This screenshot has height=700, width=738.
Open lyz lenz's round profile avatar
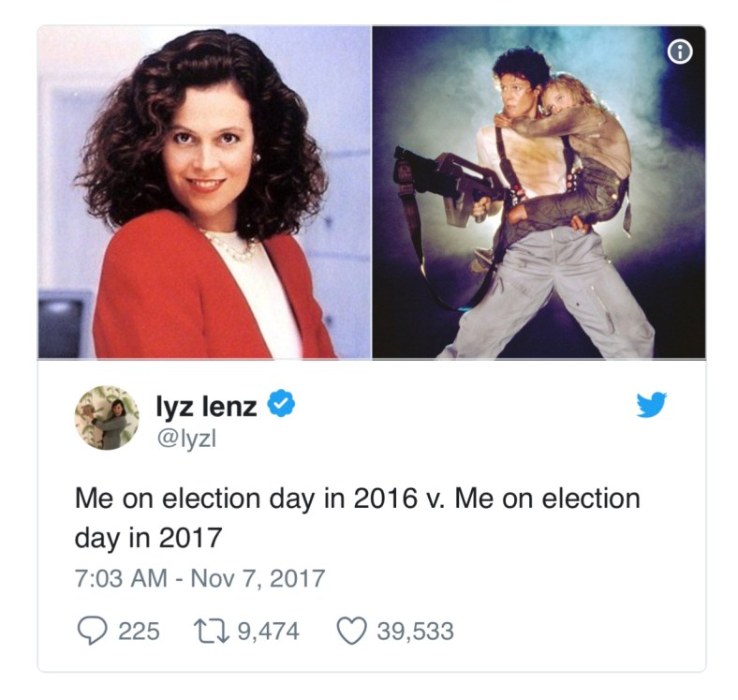107,418
